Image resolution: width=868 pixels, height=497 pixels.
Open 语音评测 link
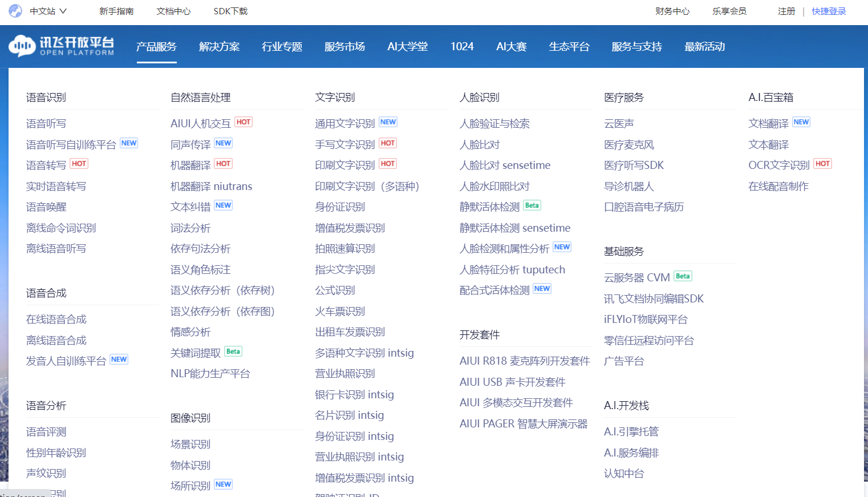point(46,431)
